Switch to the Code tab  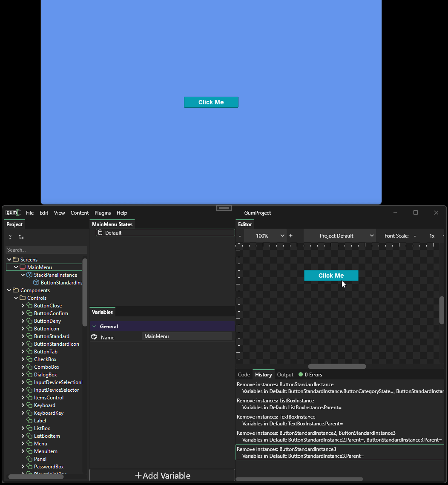244,375
